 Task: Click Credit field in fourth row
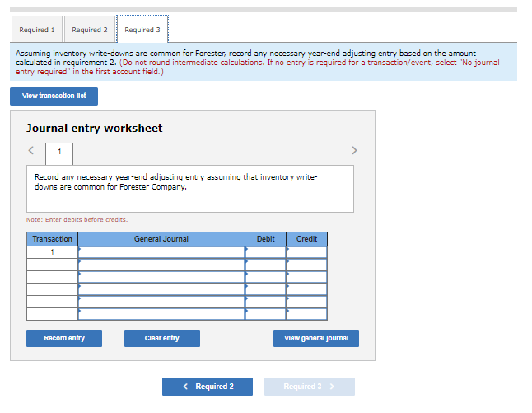coord(306,289)
